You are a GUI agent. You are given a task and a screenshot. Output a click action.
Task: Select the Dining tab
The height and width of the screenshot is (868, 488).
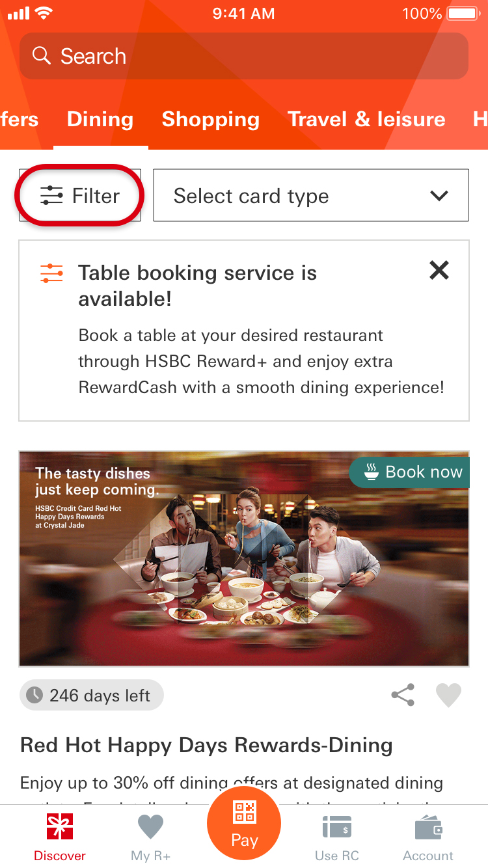coord(100,119)
